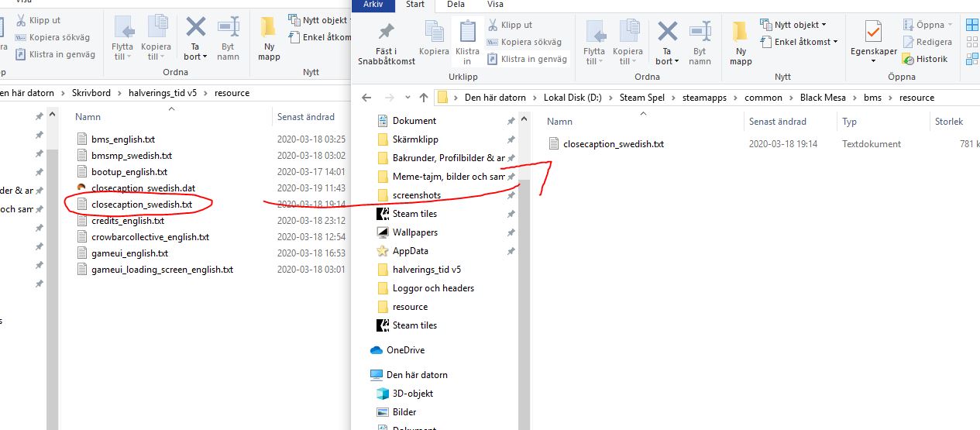This screenshot has width=980, height=430.
Task: Click Historik in front window ribbon
Action: (x=925, y=59)
